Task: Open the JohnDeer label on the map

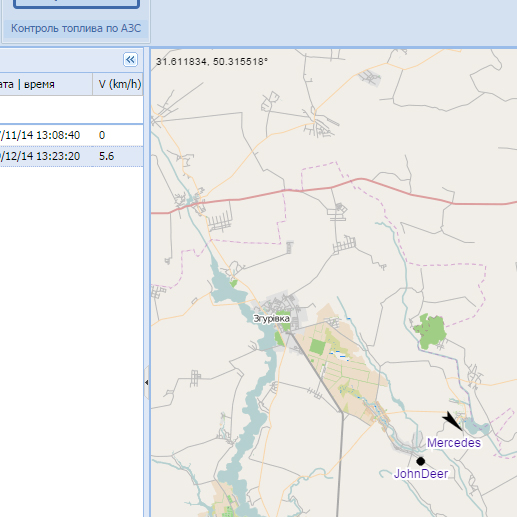Action: (421, 474)
